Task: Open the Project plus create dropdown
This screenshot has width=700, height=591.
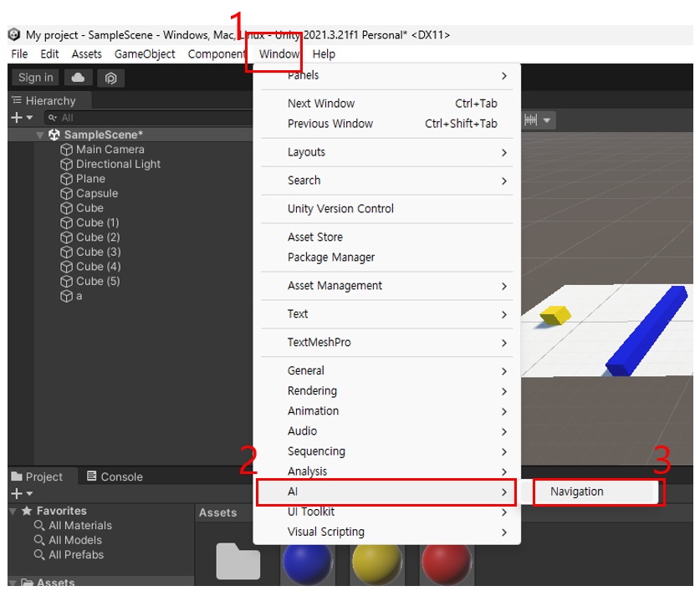Action: click(22, 493)
